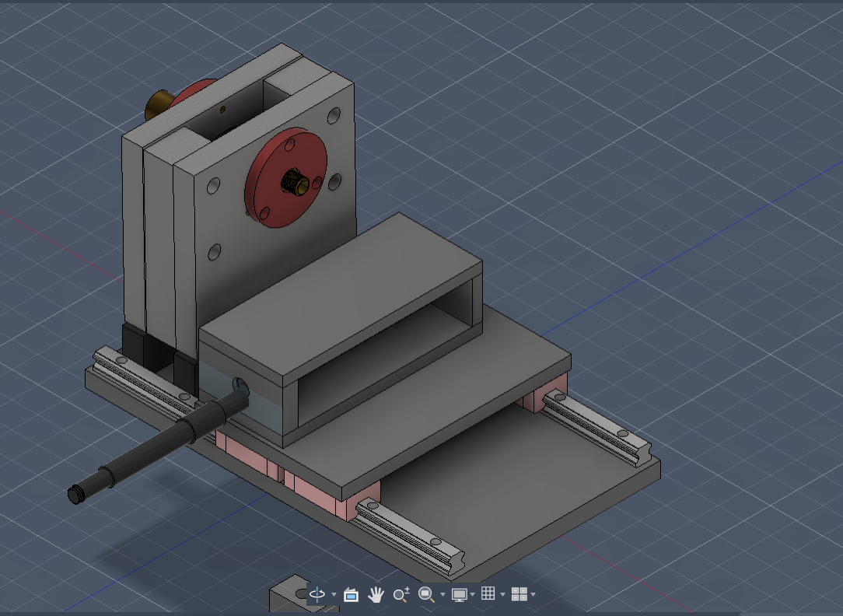Expand the Zoom Window options arrow

[442, 594]
